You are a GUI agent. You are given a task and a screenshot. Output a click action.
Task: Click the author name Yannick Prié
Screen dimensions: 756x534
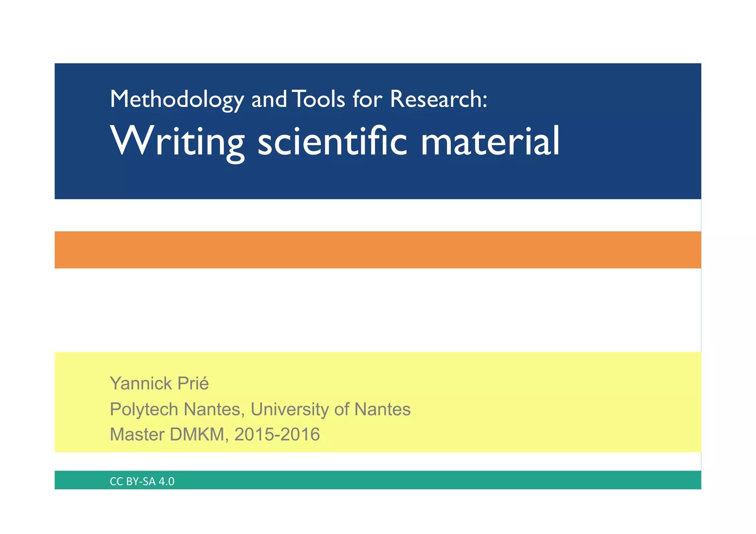click(159, 383)
